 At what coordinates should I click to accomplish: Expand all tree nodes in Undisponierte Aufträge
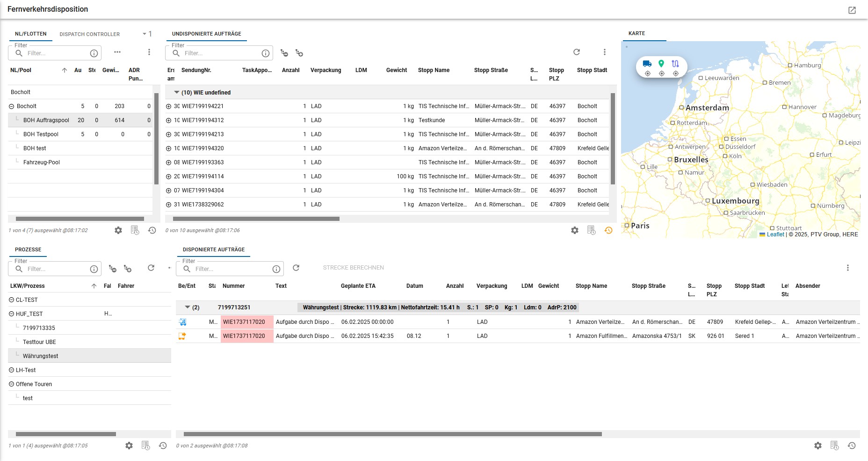point(299,53)
